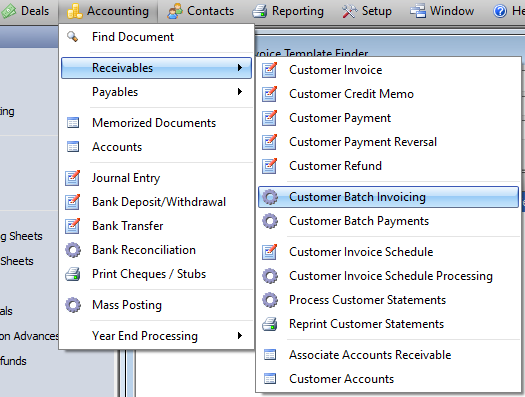This screenshot has height=397, width=525.
Task: Click the Accounting coins icon in menu bar
Action: point(74,11)
